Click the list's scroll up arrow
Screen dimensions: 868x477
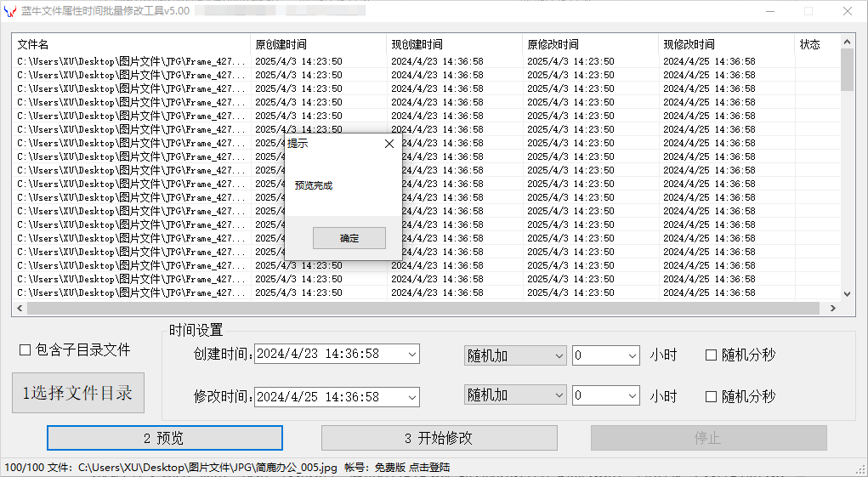847,42
